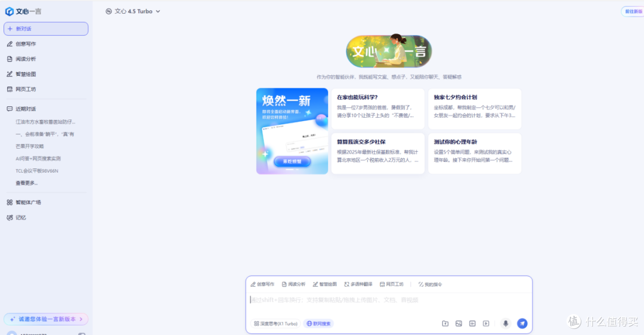Choose 阅读分析 in the input box toolbar
The width and height of the screenshot is (644, 335).
click(x=293, y=284)
